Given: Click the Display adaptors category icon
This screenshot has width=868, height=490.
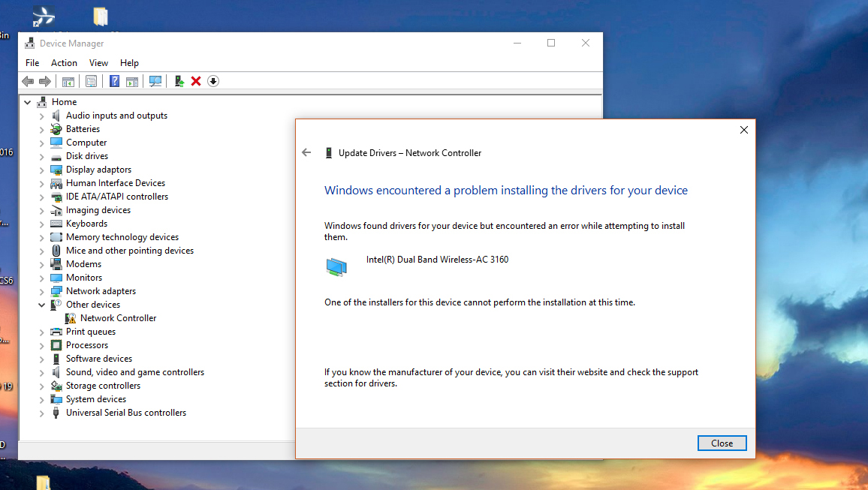Looking at the screenshot, I should [x=56, y=170].
